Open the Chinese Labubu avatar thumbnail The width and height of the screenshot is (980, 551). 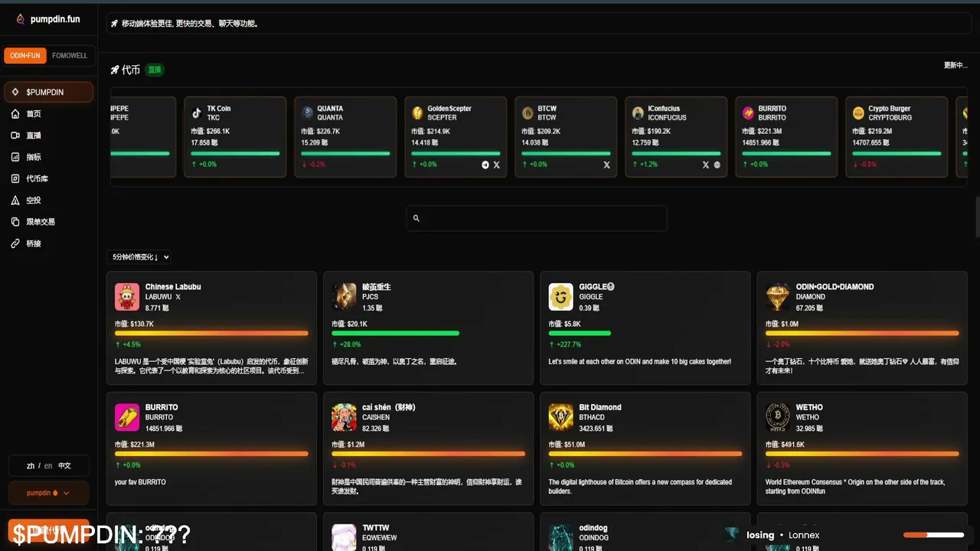tap(127, 296)
